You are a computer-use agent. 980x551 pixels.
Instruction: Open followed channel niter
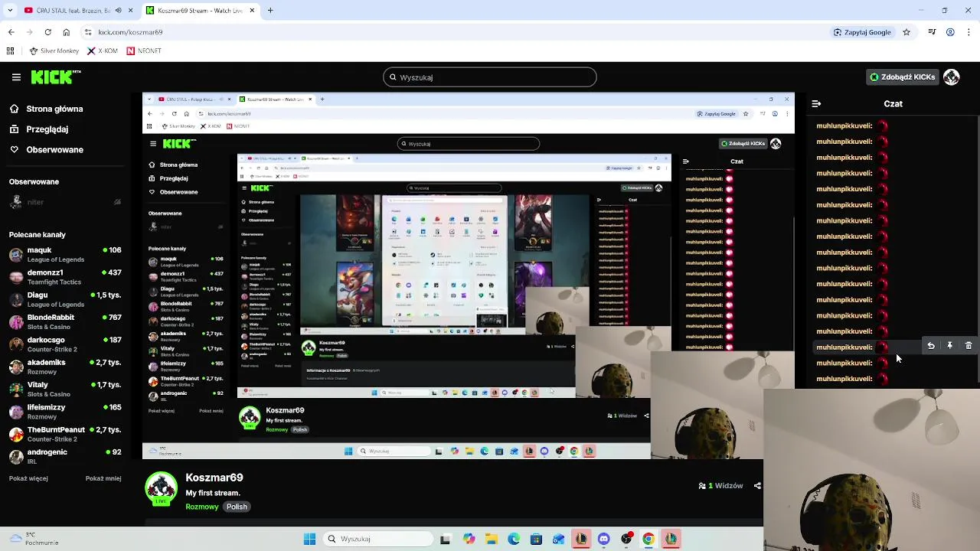coord(65,202)
